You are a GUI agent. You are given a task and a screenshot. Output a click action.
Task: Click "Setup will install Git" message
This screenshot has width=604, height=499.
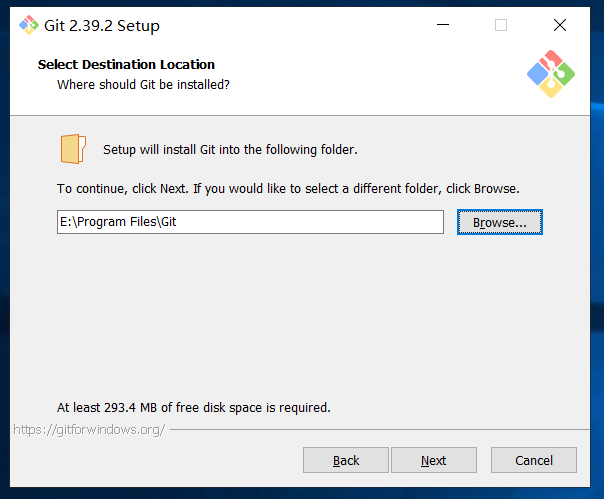(x=230, y=150)
